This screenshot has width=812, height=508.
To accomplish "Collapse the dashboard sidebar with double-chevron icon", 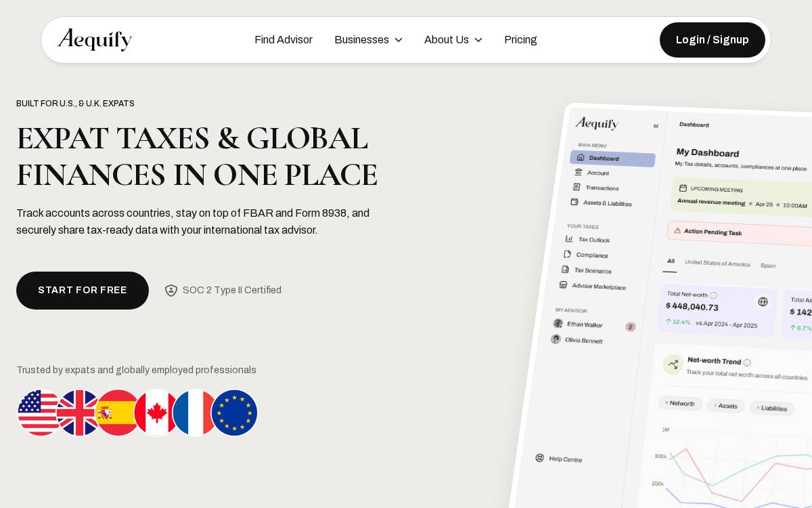I will tap(656, 126).
